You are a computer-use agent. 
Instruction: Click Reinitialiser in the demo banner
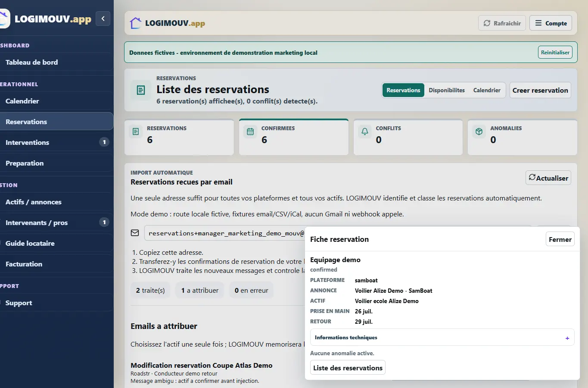[x=555, y=53]
